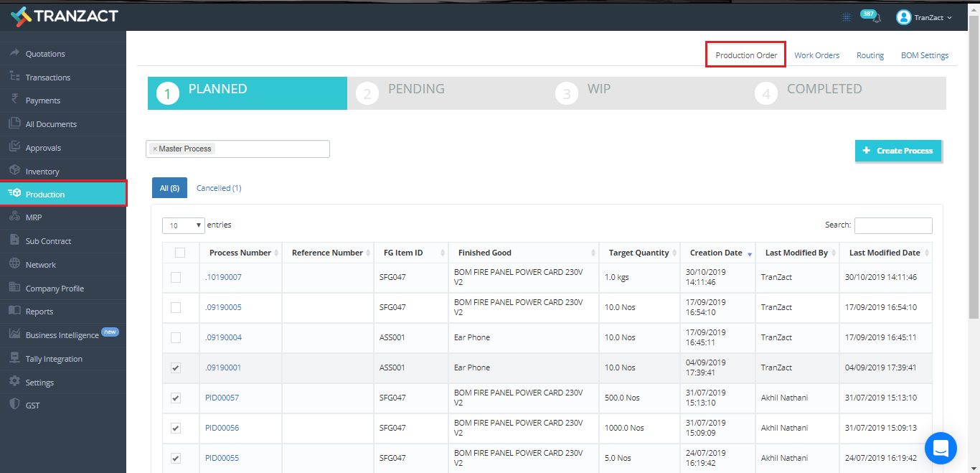
Task: Click the Reports icon in sidebar
Action: pyautogui.click(x=14, y=311)
